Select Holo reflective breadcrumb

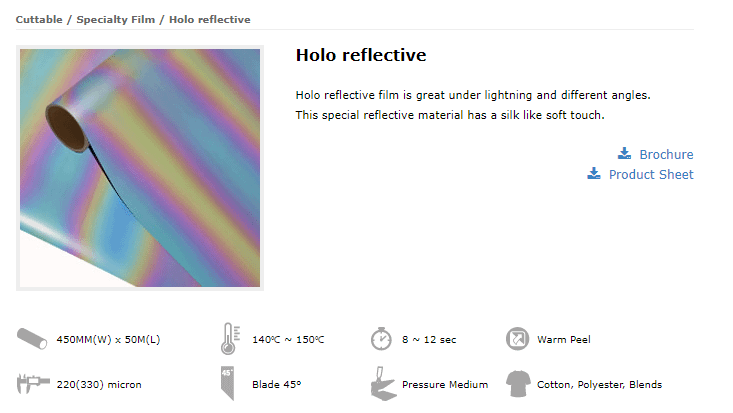point(209,20)
